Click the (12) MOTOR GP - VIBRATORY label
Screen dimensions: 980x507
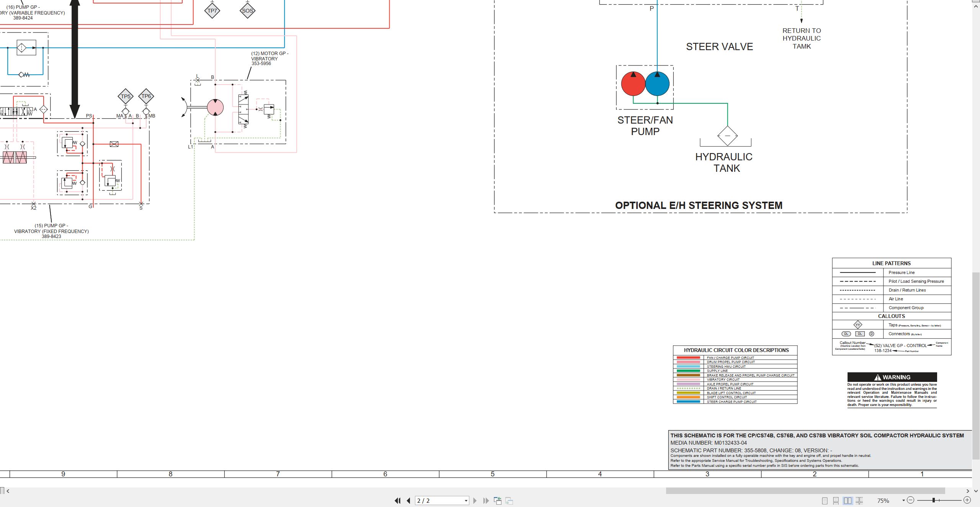(269, 59)
